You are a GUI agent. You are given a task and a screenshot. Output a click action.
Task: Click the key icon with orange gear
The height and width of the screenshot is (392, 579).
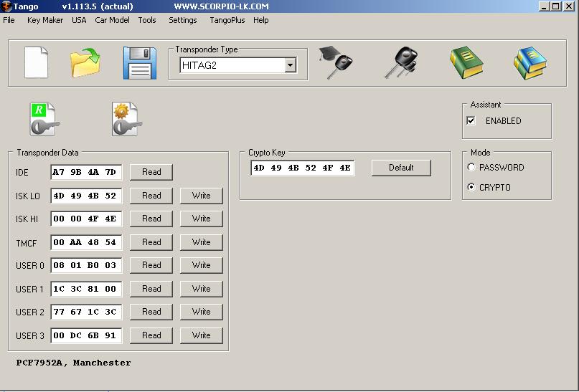127,119
